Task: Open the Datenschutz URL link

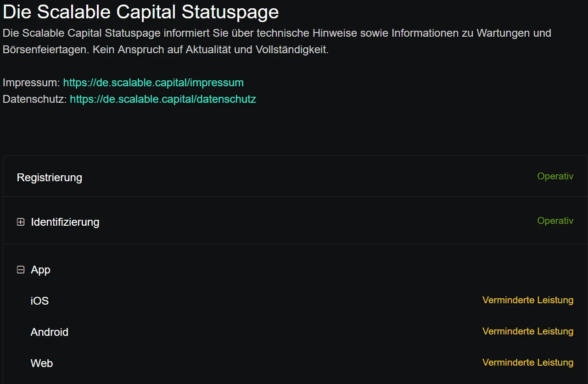Action: (x=162, y=99)
